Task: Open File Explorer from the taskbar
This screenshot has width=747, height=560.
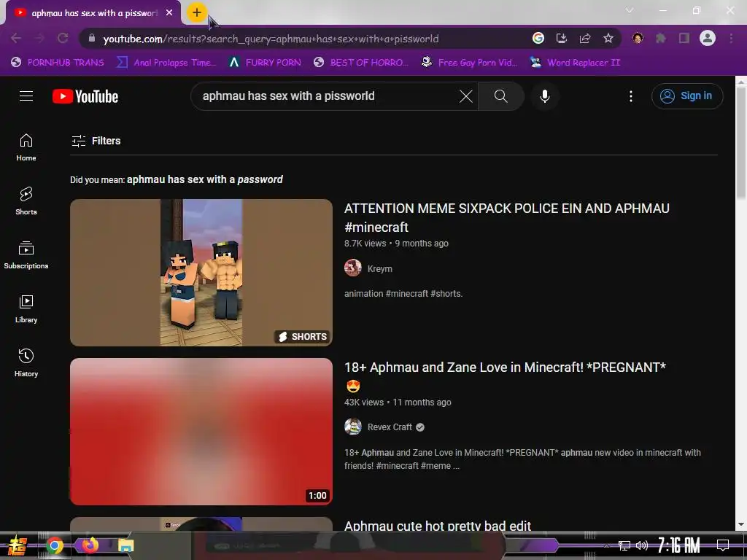Action: [x=125, y=545]
